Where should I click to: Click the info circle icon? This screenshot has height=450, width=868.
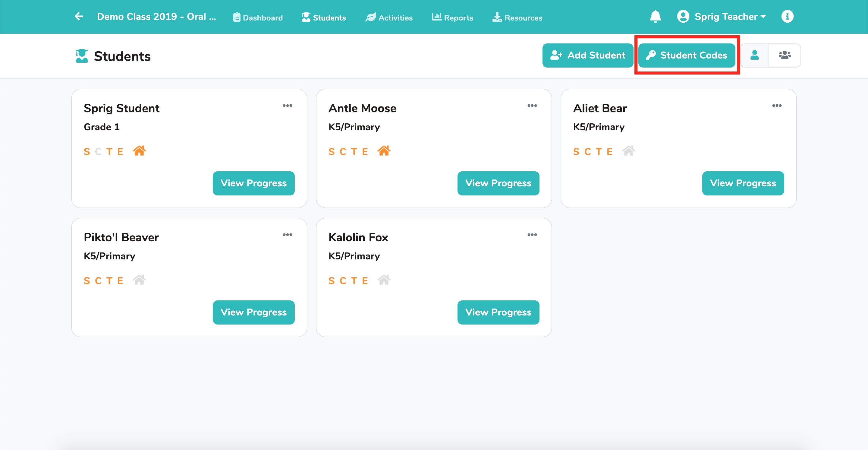tap(788, 17)
